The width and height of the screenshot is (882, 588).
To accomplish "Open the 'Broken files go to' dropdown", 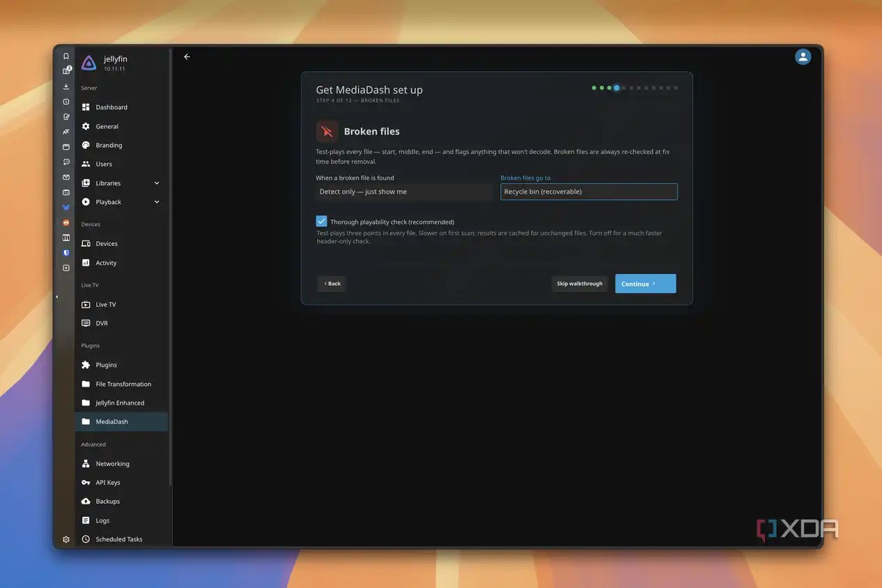I will 589,192.
